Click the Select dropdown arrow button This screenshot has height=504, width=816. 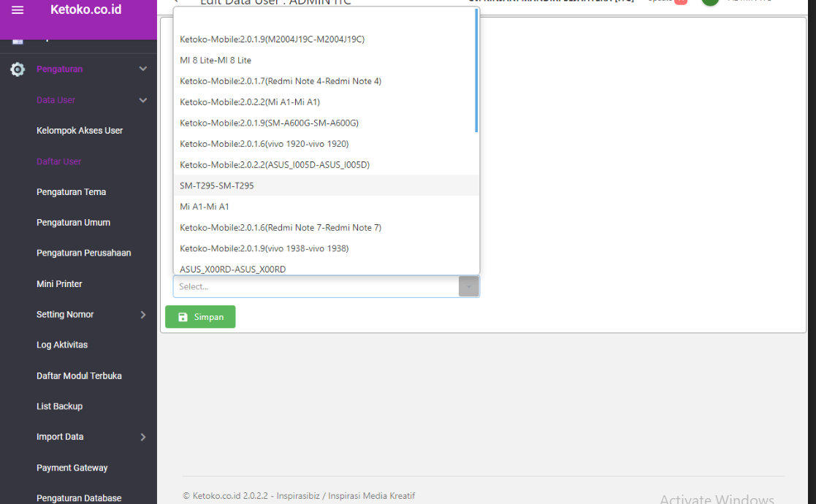(x=468, y=286)
